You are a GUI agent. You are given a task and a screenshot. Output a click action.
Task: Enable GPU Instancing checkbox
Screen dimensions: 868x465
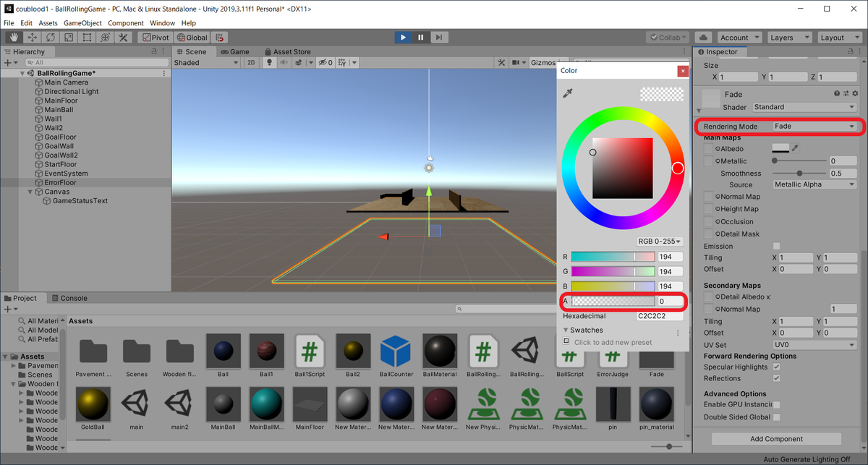[776, 404]
